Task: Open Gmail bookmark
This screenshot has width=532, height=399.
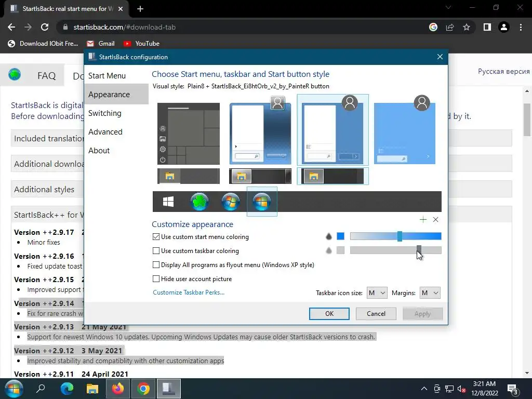Action: (101, 44)
